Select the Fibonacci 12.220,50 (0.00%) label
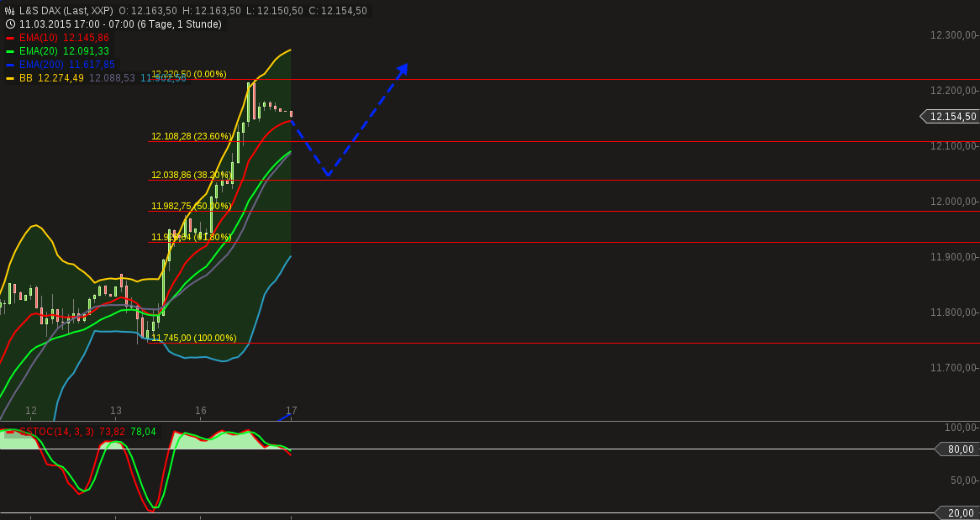Viewport: 980px width, 520px height. [x=189, y=74]
